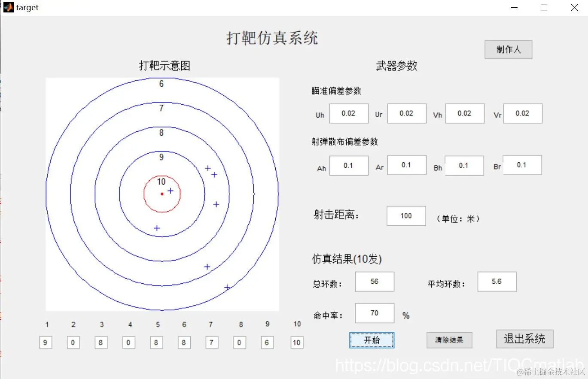This screenshot has height=379, width=588.
Task: Click the Ar scatter deviation field
Action: click(x=406, y=165)
